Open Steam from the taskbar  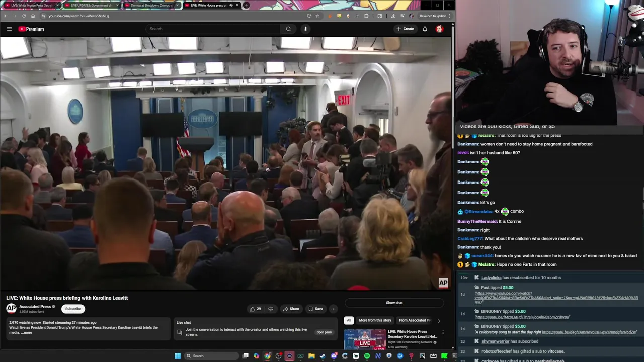tap(323, 356)
